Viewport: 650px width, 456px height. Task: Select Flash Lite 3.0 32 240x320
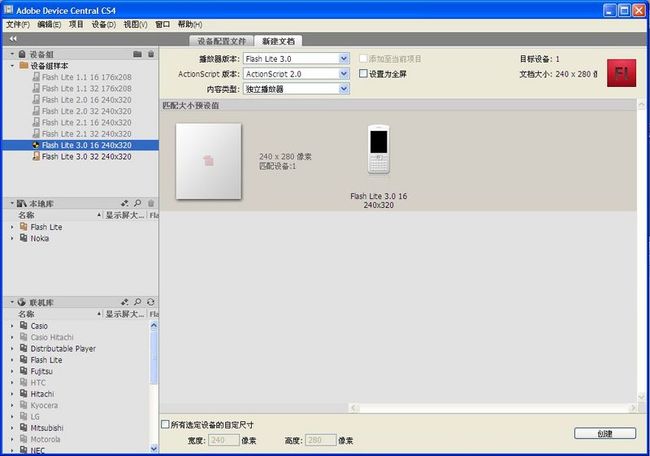[86, 157]
